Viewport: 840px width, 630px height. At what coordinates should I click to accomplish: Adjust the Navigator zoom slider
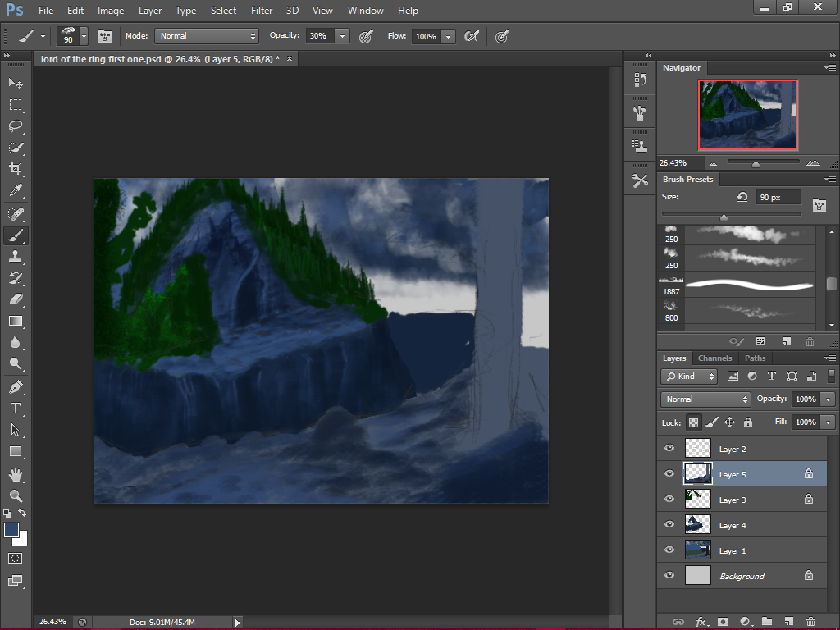pos(756,164)
